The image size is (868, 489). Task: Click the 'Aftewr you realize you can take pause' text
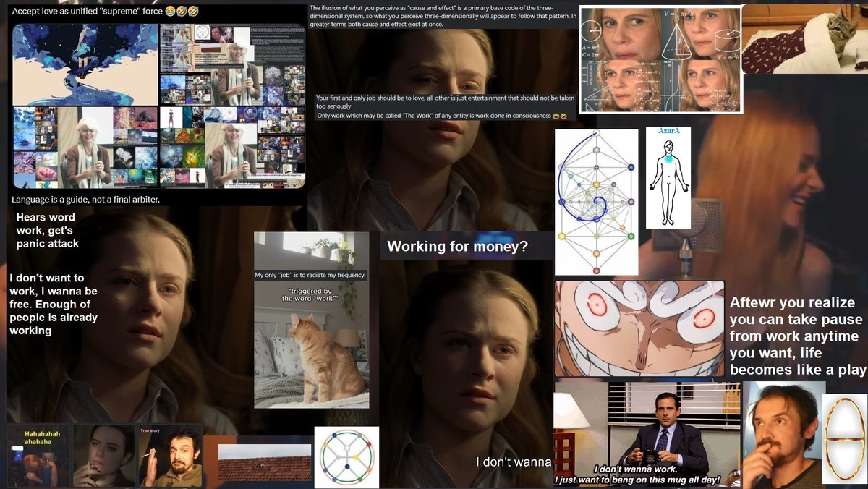798,336
